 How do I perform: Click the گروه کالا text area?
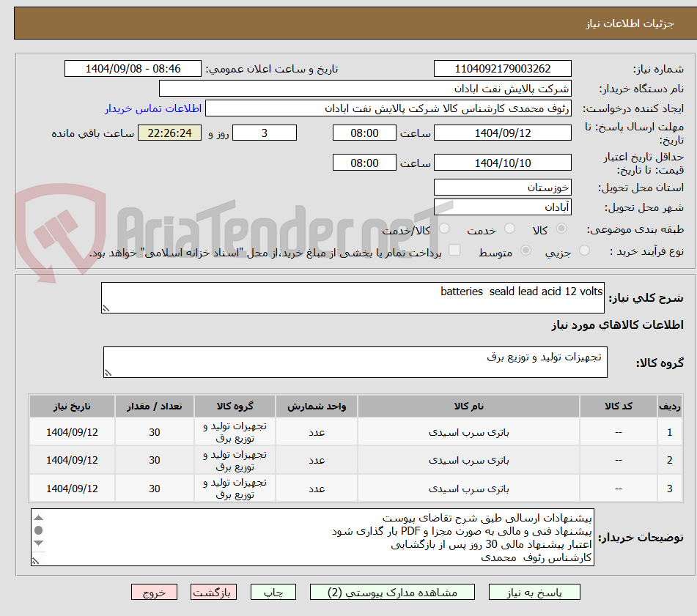355,362
